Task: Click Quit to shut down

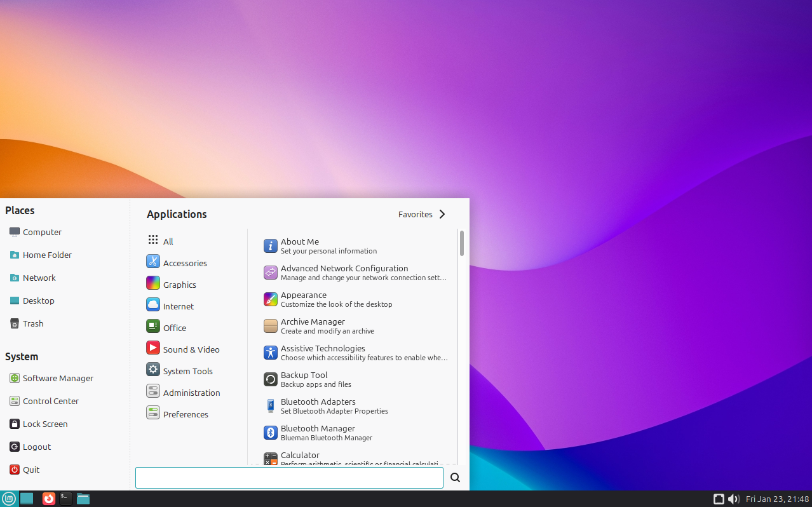Action: click(x=30, y=470)
